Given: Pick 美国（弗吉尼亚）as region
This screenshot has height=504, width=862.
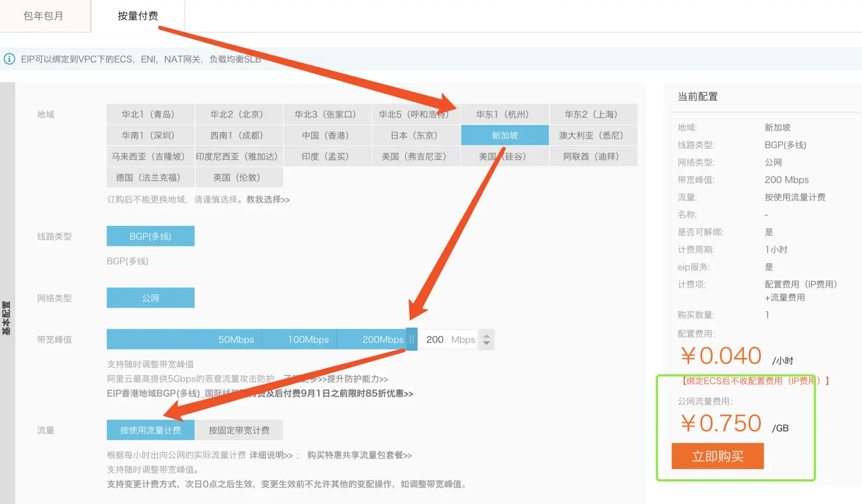Looking at the screenshot, I should coord(416,156).
